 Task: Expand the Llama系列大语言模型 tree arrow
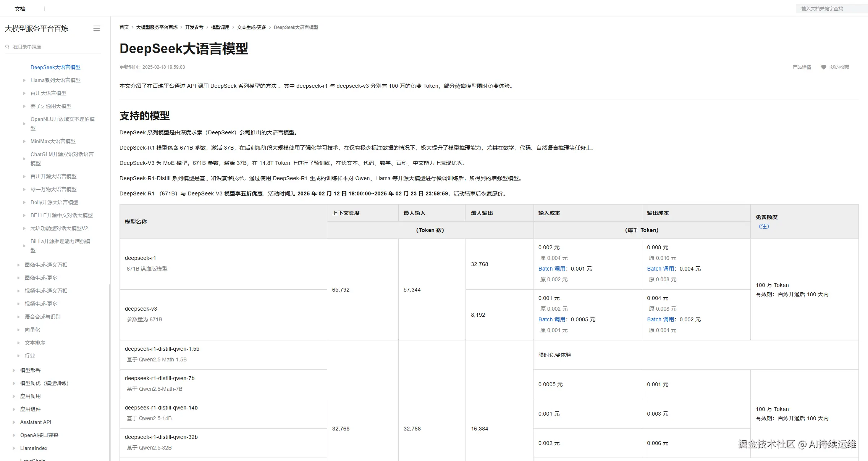24,81
